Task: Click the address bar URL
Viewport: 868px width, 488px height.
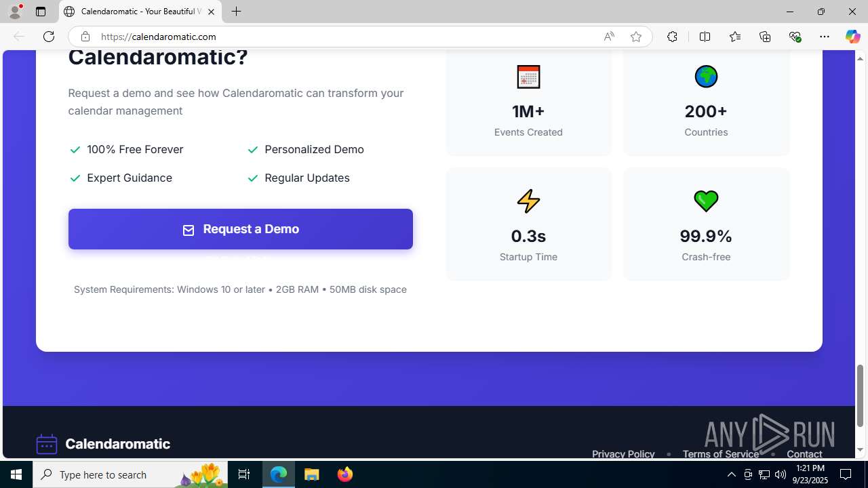Action: point(159,37)
